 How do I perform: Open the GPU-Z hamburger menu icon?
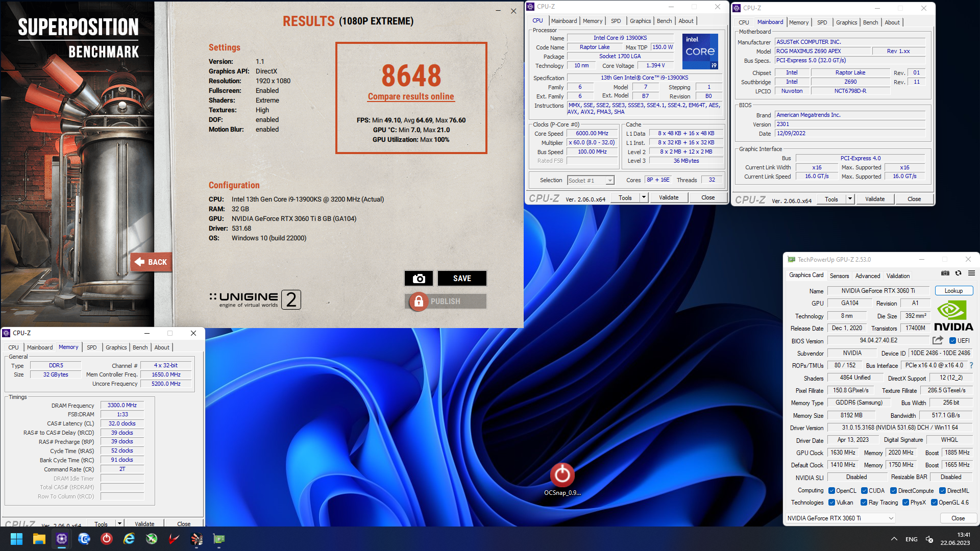[x=972, y=273]
